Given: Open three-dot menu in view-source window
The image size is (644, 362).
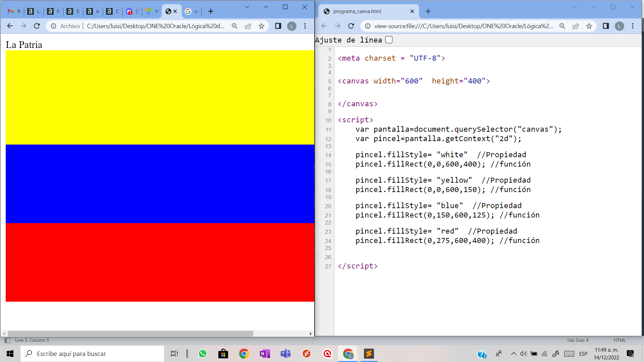Looking at the screenshot, I should [x=633, y=26].
